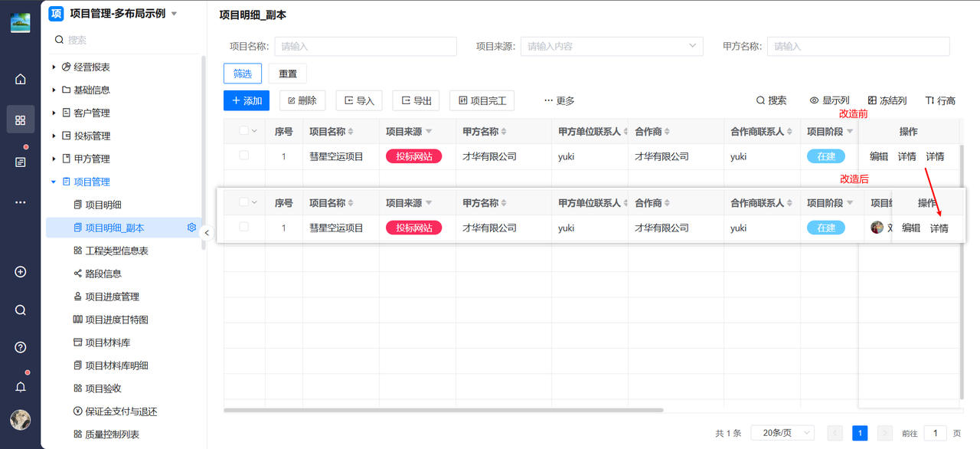This screenshot has width=980, height=449.
Task: Open the 20条/页 page size dropdown
Action: coord(782,433)
